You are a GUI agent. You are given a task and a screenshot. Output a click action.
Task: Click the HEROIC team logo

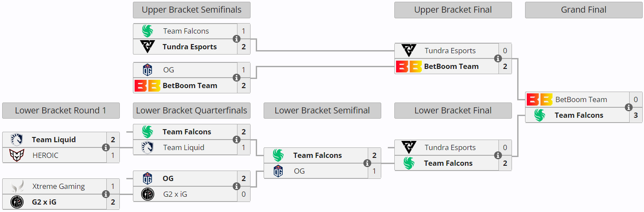tap(17, 155)
